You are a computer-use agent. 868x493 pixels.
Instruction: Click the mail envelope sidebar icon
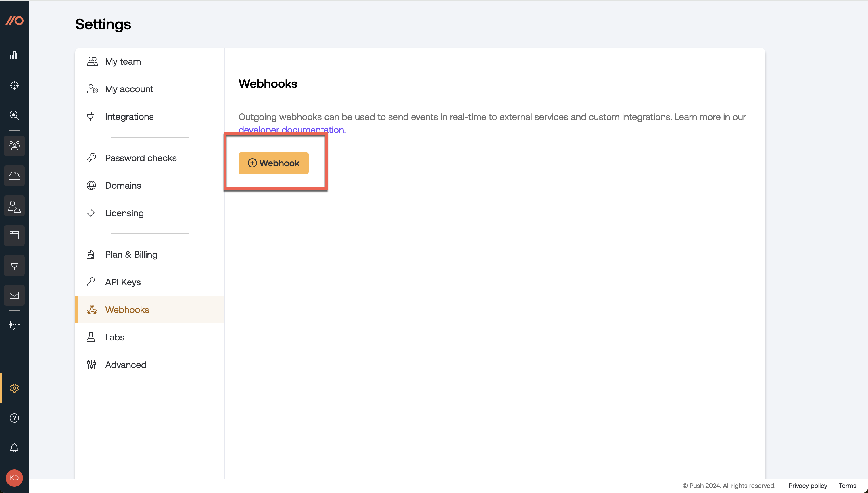click(14, 295)
